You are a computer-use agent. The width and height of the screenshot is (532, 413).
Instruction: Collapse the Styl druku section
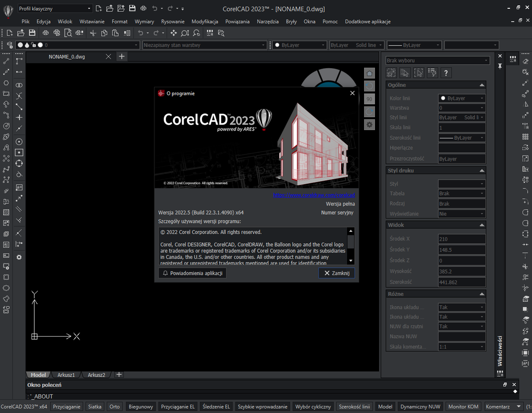(x=481, y=170)
